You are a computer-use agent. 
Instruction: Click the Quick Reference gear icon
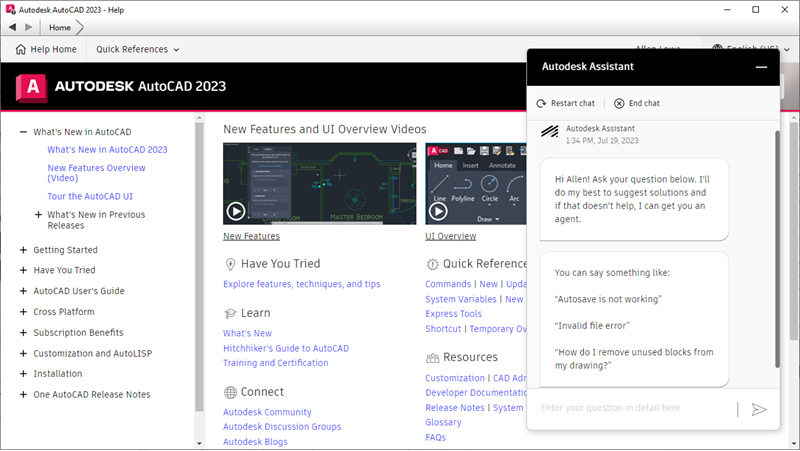pos(432,264)
